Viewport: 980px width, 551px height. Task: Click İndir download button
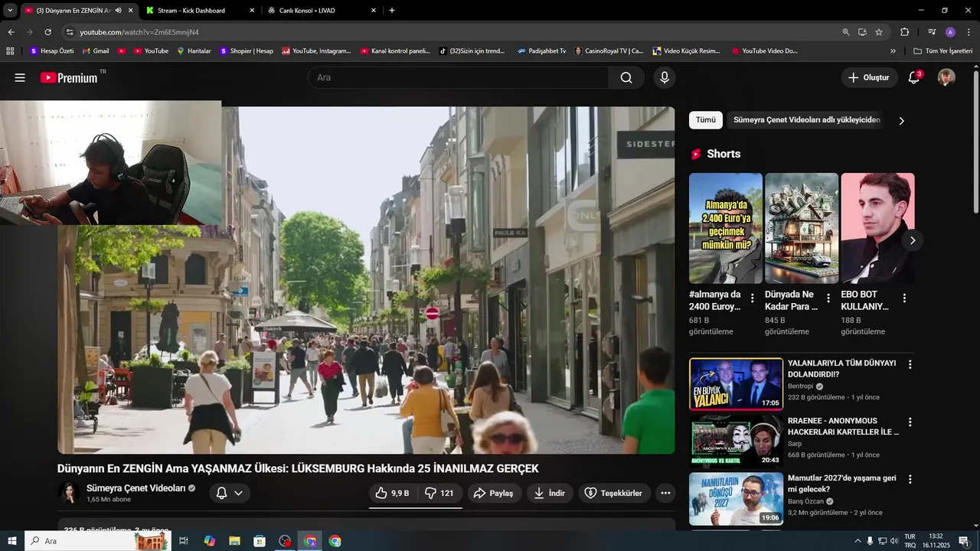(550, 493)
